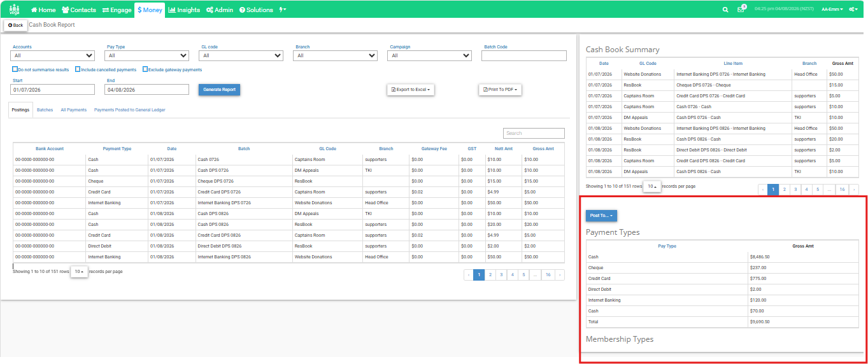This screenshot has width=868, height=364.
Task: Sort postings by GST column header
Action: pos(472,149)
